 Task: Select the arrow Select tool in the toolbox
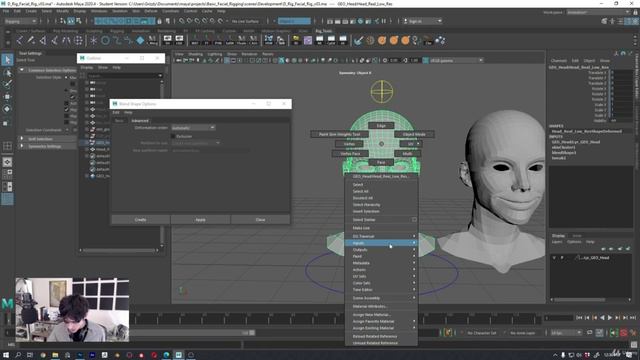point(7,60)
